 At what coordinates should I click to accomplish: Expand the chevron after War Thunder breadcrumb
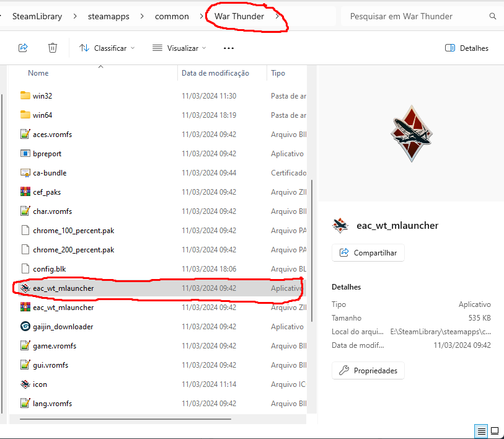point(277,16)
